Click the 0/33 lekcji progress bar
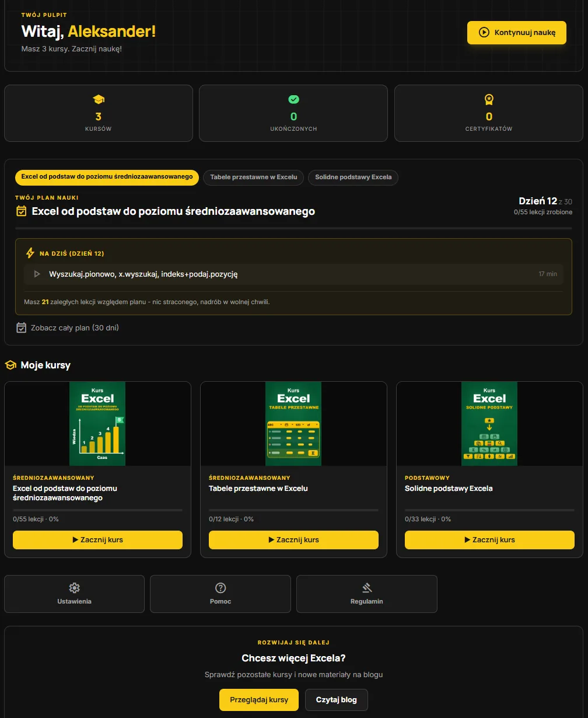 [489, 510]
